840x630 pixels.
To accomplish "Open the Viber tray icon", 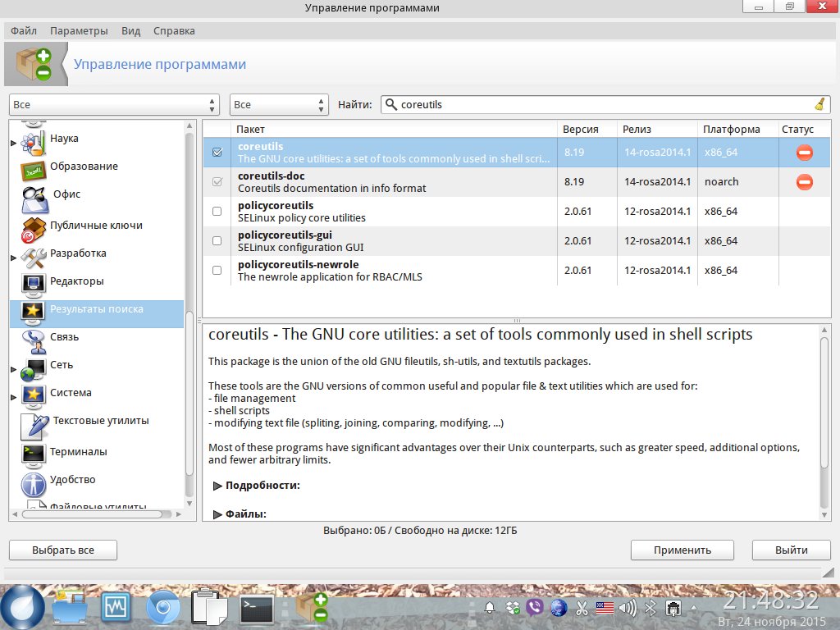I will click(535, 608).
